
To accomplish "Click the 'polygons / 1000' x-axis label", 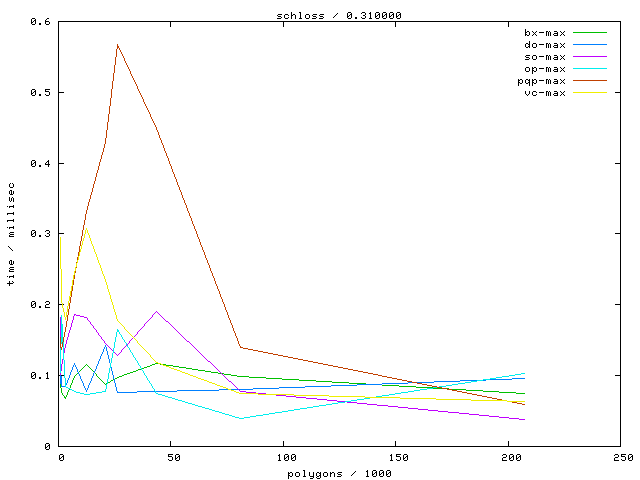I will point(339,473).
